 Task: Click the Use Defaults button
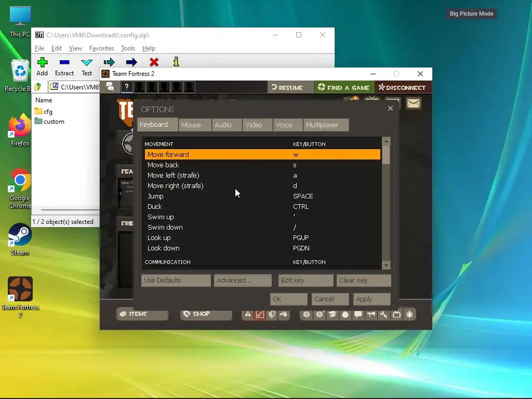tap(176, 280)
